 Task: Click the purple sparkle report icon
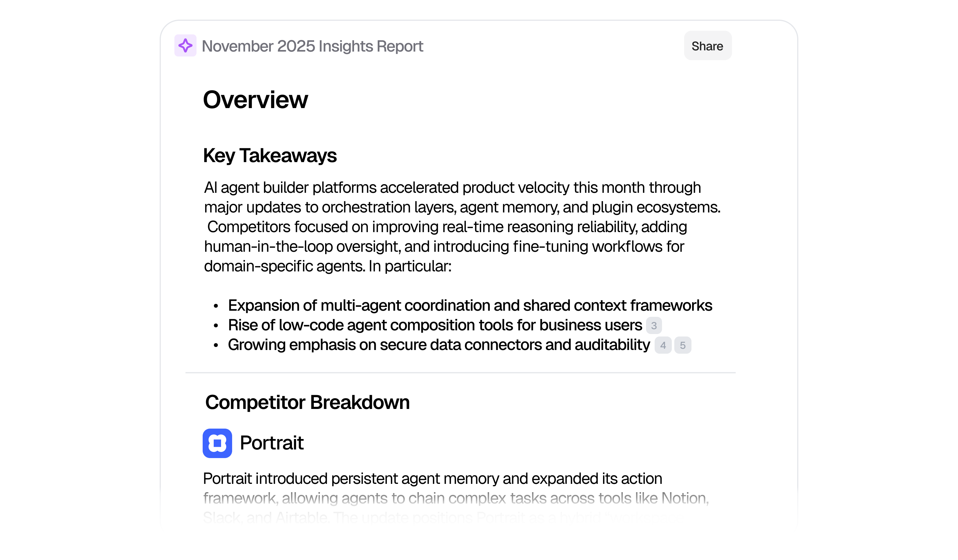pyautogui.click(x=185, y=46)
